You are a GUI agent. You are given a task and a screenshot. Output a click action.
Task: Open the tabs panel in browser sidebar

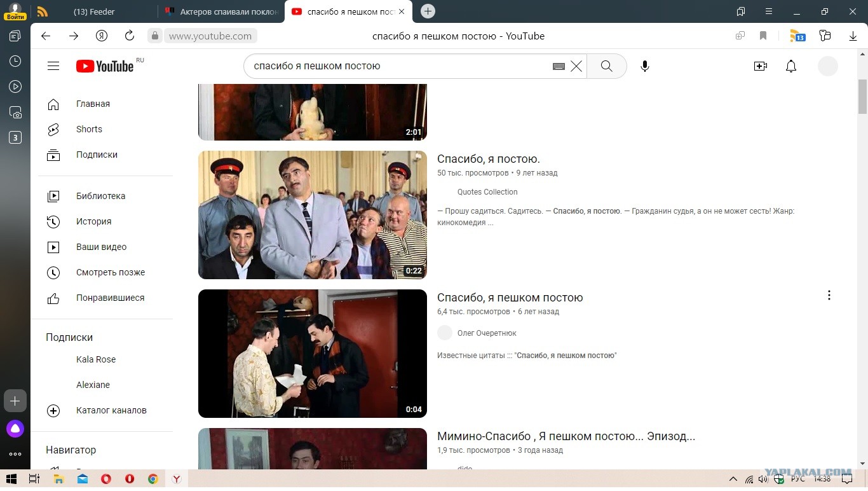[15, 36]
